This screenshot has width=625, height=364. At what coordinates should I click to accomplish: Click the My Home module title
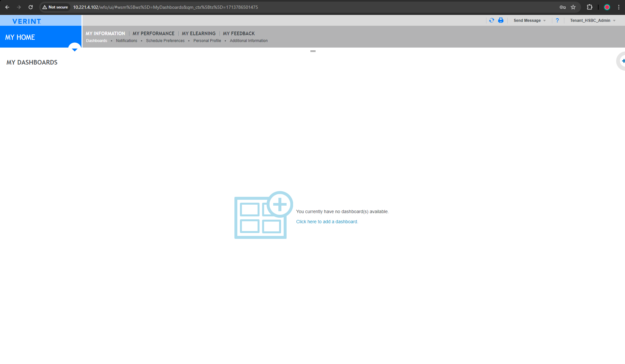point(20,37)
